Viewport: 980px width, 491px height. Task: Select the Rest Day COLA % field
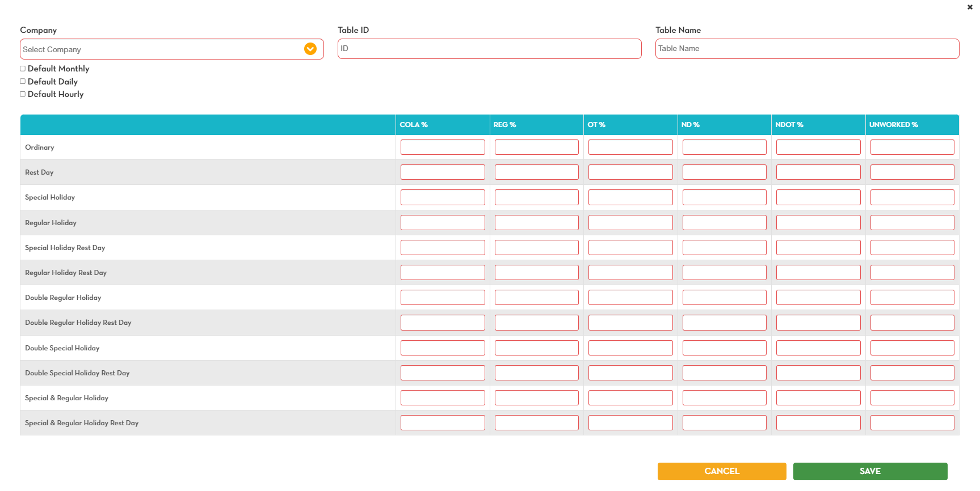point(443,172)
